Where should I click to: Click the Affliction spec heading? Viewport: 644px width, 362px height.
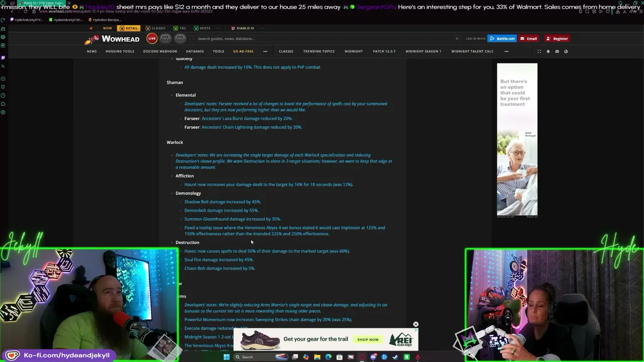pyautogui.click(x=185, y=176)
